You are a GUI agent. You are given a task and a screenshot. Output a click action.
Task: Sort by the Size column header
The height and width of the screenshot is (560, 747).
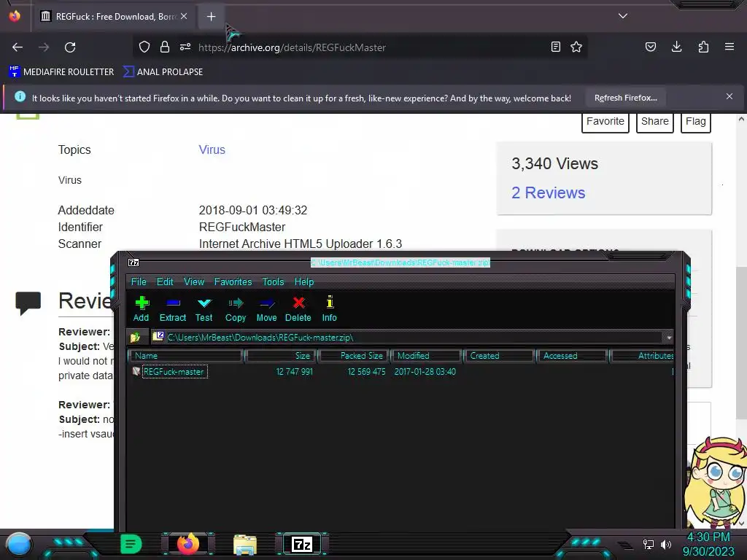coord(281,356)
